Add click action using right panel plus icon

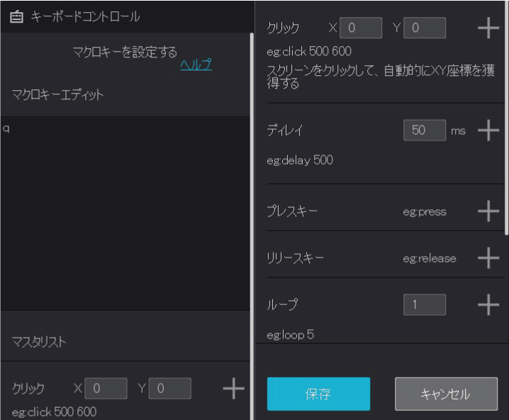pos(488,28)
